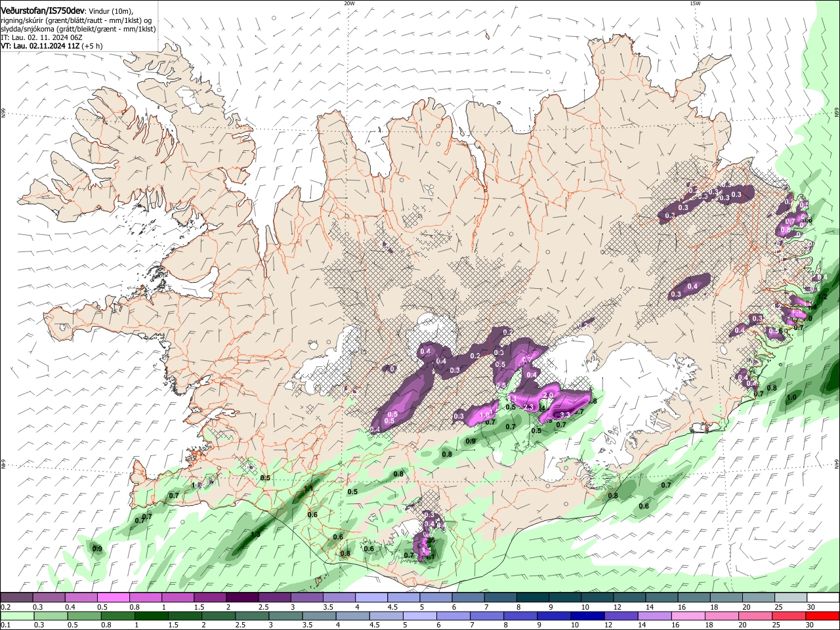Click the Veðurstofan/IS750dev title text

click(x=43, y=11)
